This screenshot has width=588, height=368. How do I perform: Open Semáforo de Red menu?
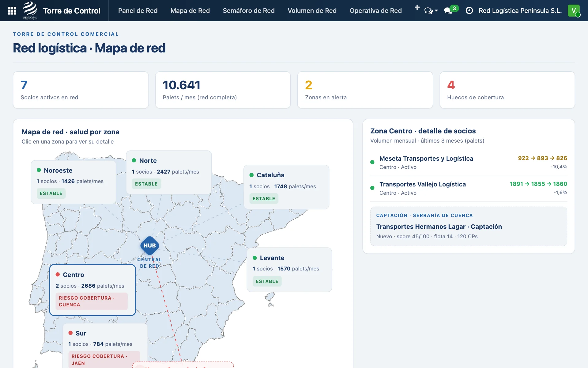tap(249, 11)
